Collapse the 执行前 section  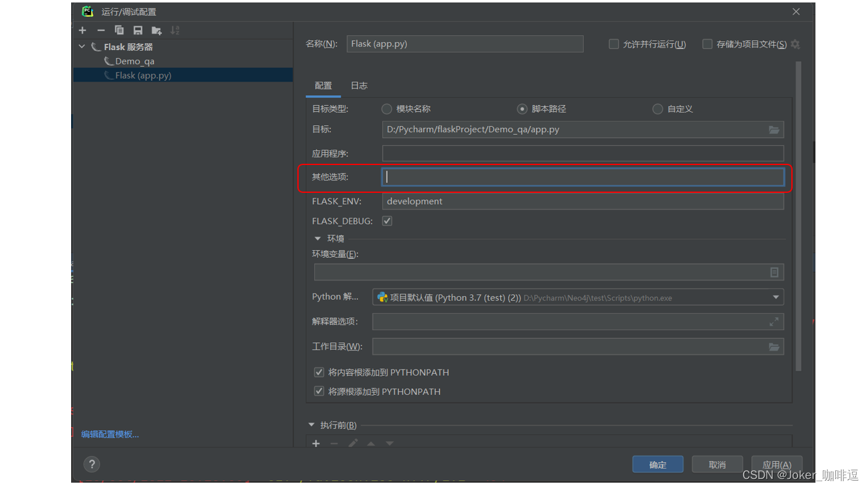[x=312, y=425]
